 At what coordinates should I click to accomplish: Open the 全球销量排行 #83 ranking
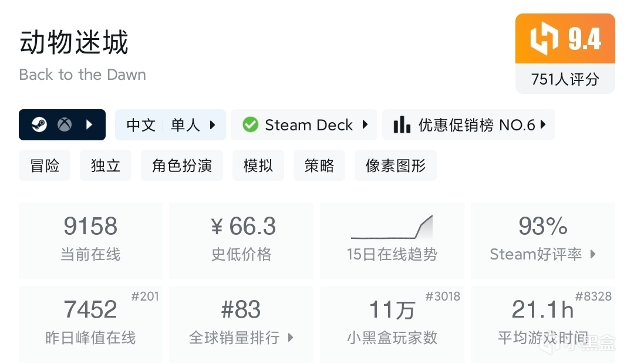coord(241,323)
